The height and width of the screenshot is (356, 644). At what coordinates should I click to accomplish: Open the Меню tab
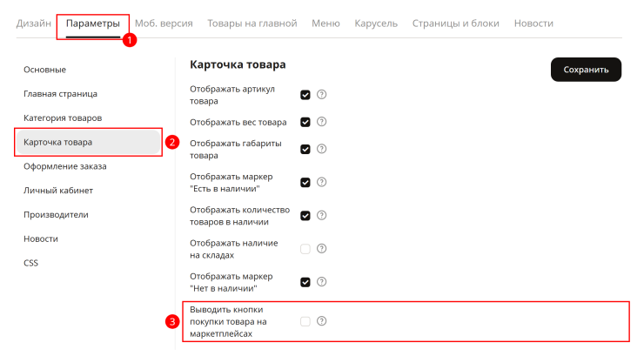point(325,24)
